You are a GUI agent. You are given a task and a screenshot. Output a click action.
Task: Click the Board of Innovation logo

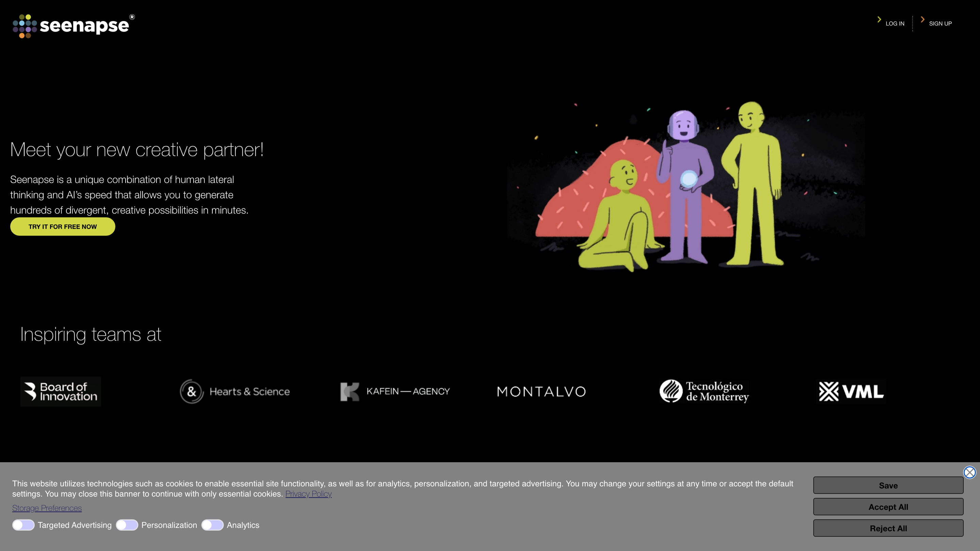click(x=61, y=391)
